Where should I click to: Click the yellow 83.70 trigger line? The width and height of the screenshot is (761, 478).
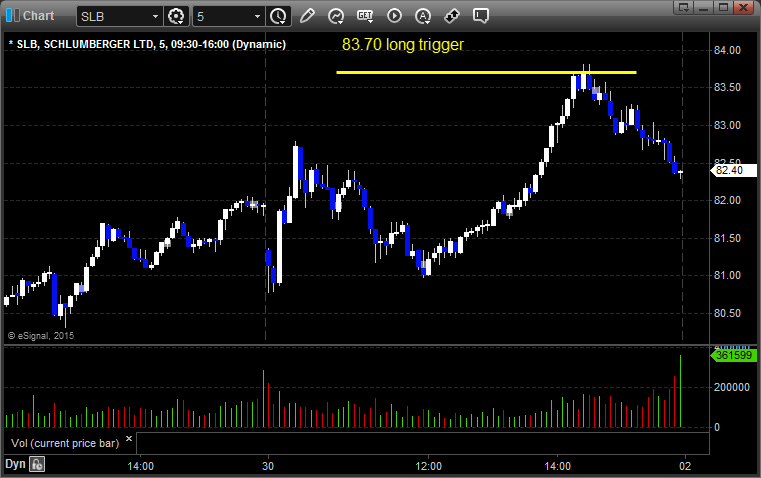[486, 73]
